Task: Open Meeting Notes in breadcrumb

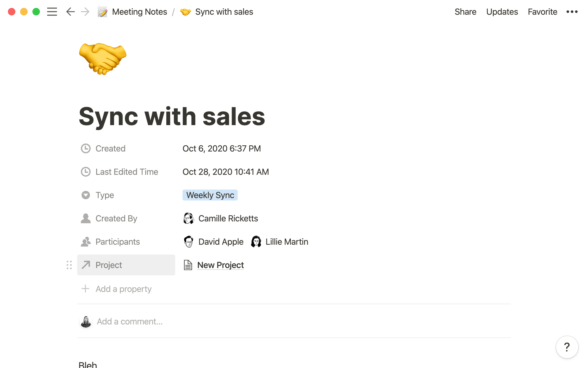Action: (139, 12)
